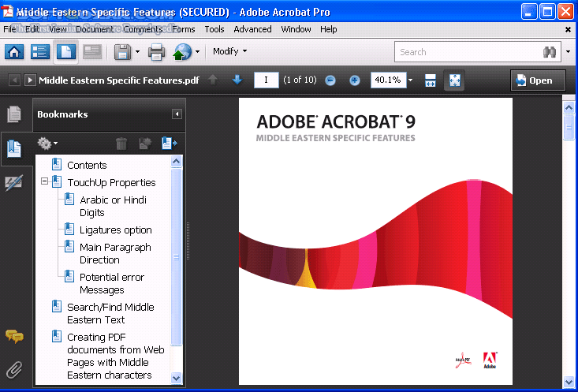Click the Open button
The height and width of the screenshot is (392, 578).
point(538,80)
